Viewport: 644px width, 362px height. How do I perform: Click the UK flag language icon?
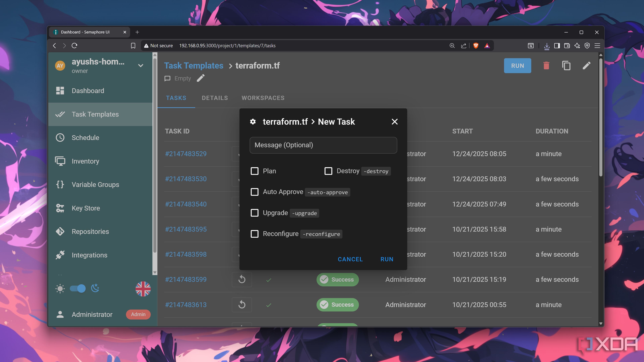(x=143, y=289)
